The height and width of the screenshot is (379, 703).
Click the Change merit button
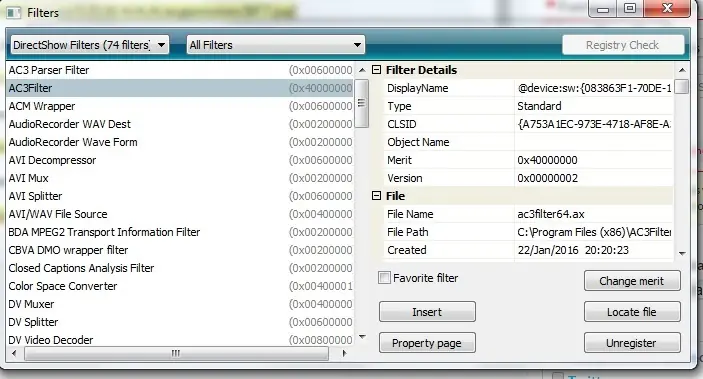click(632, 281)
